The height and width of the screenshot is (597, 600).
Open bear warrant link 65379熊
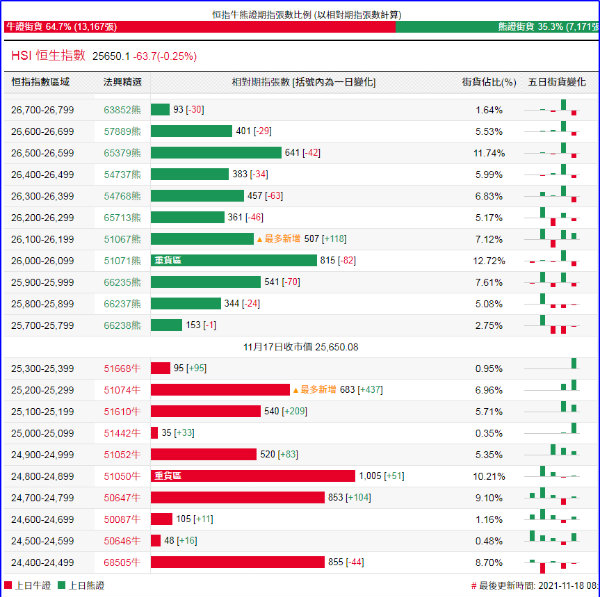point(122,153)
